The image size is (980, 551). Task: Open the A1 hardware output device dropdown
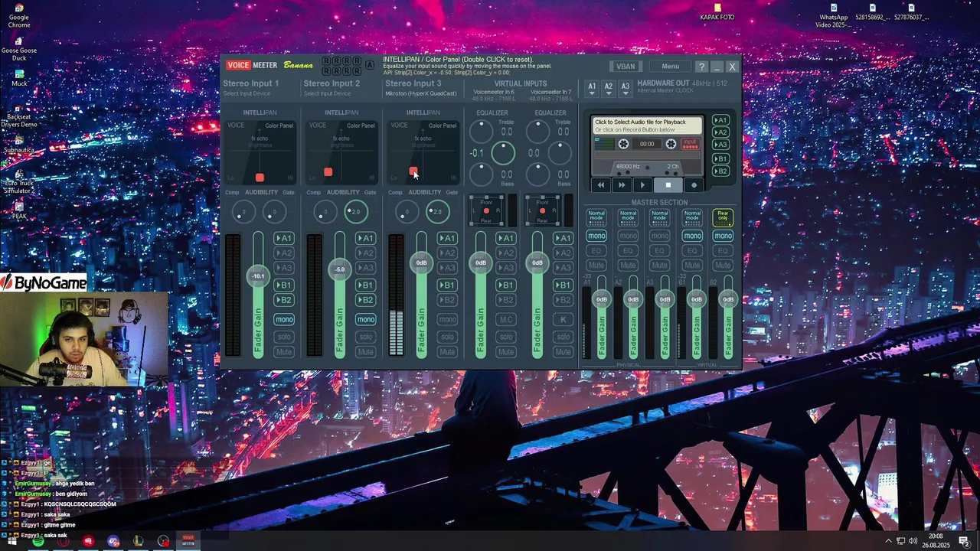click(592, 88)
